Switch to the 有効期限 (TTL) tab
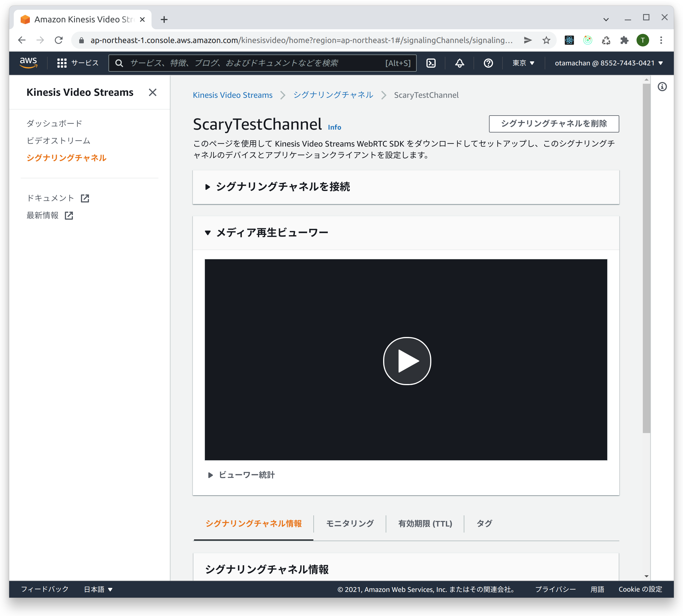Image resolution: width=683 pixels, height=616 pixels. pos(425,524)
